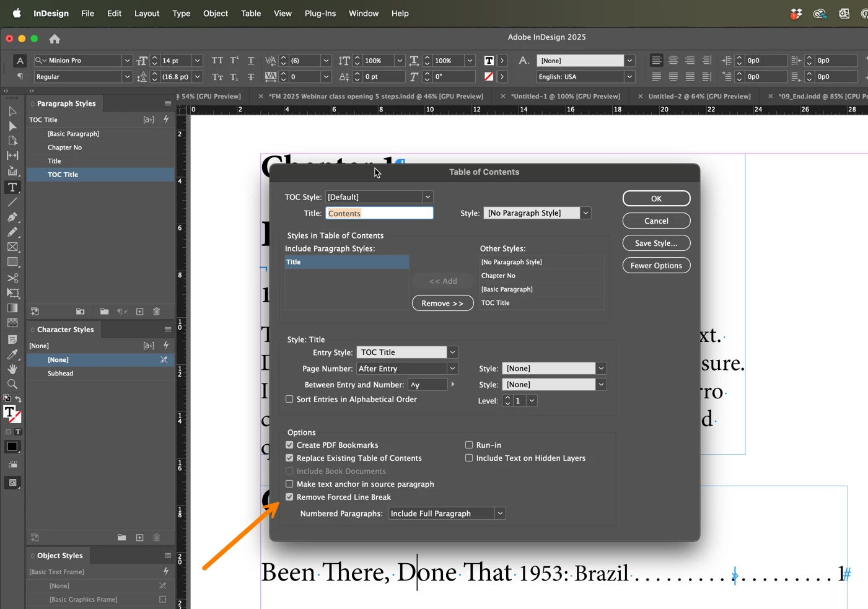868x609 pixels.
Task: Switch to paragraph formatting controls
Action: point(20,76)
